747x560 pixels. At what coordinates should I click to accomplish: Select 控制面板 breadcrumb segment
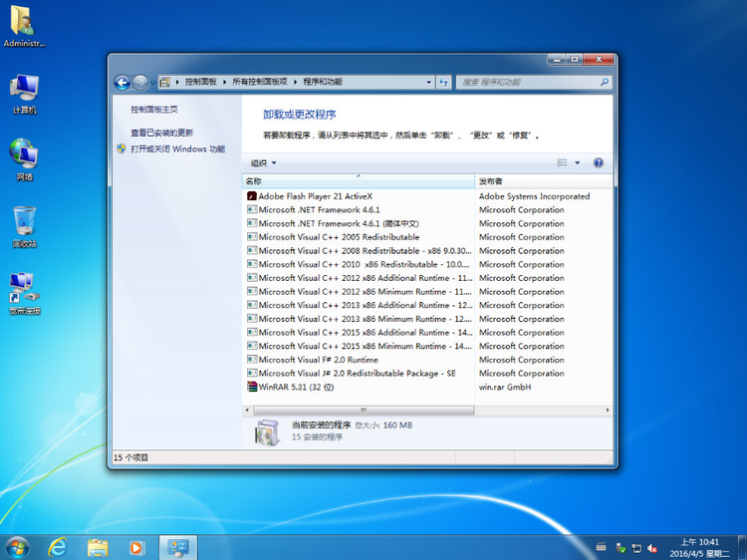coord(200,82)
